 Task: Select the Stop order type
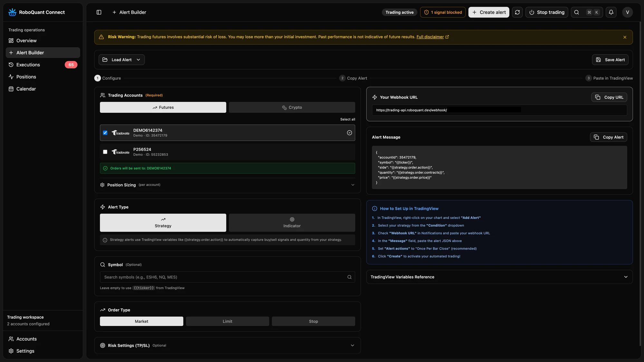(313, 321)
